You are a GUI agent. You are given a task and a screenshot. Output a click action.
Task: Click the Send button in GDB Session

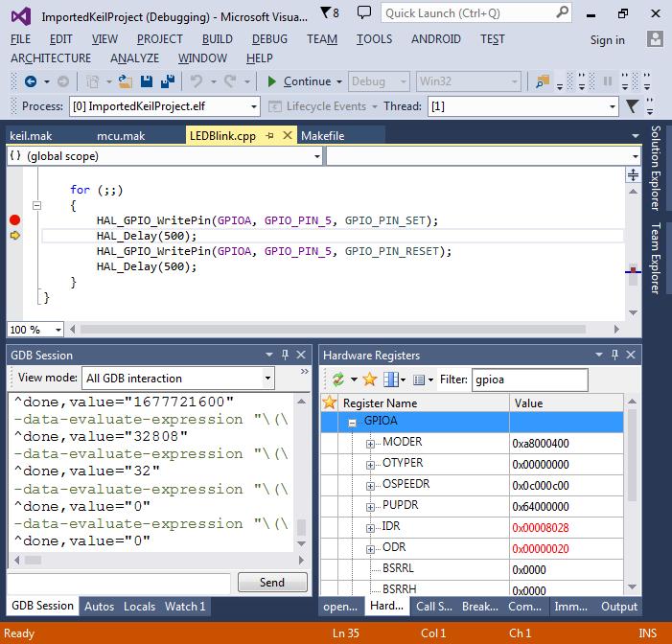[x=271, y=582]
